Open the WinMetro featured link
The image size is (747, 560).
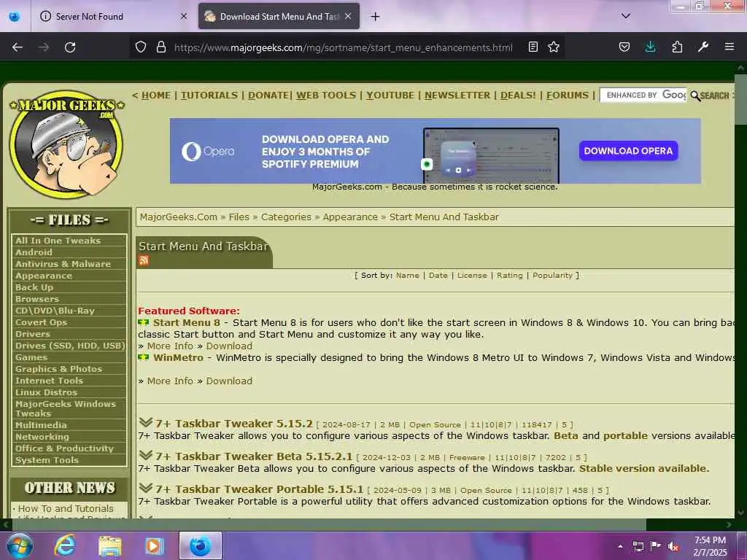coord(178,357)
